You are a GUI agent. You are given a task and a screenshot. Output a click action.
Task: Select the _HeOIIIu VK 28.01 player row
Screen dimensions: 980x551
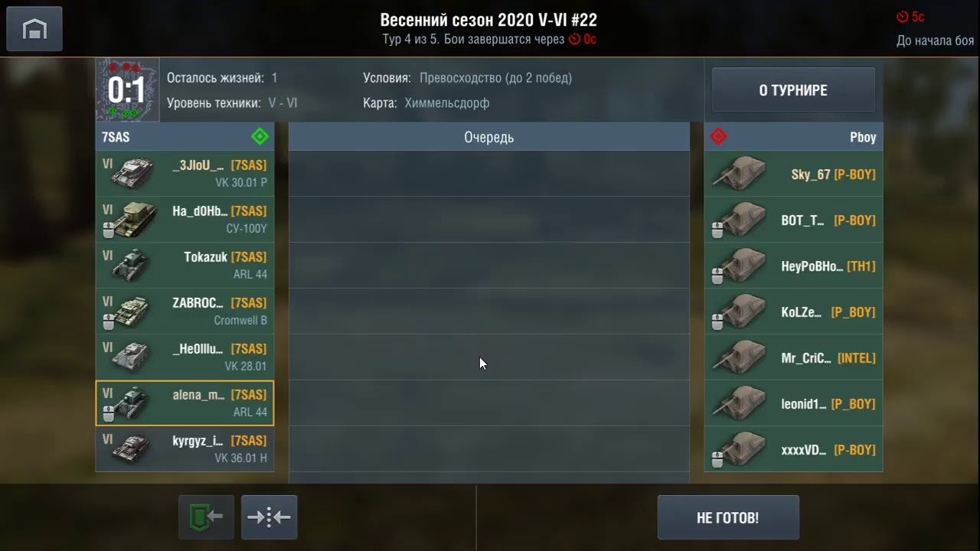[x=185, y=357]
